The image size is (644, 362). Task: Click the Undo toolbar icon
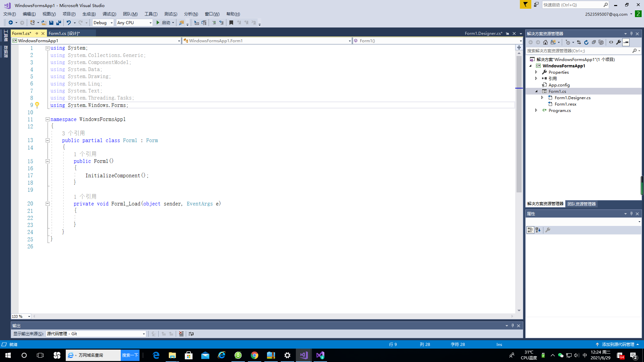pyautogui.click(x=69, y=22)
